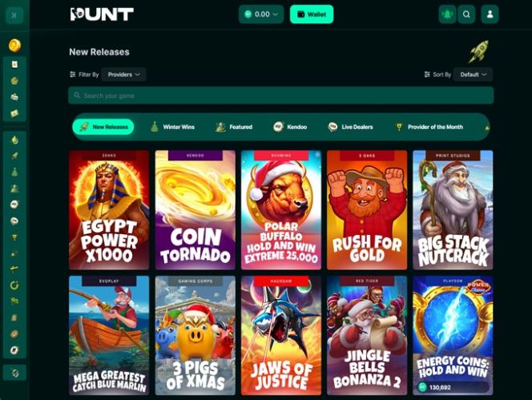Open notifications bell icon

click(x=447, y=14)
